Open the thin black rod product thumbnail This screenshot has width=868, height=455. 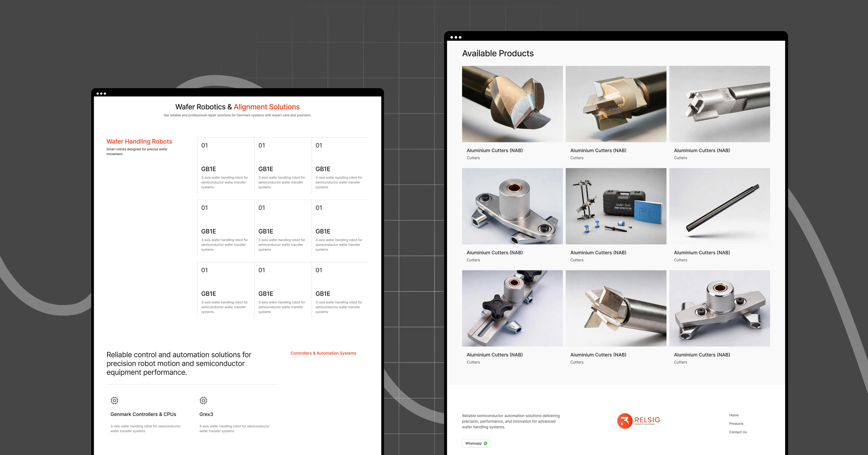[x=719, y=206]
